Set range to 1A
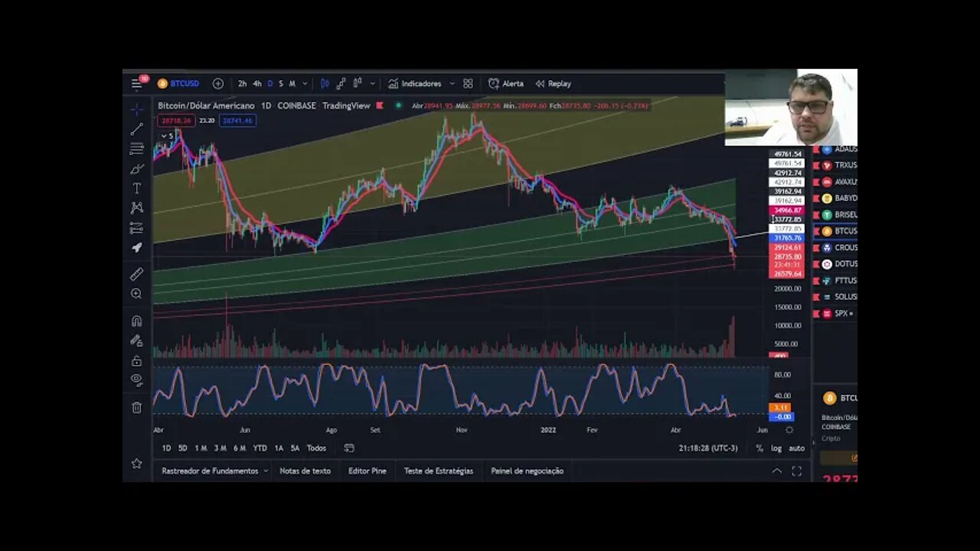The width and height of the screenshot is (980, 551). click(x=279, y=448)
